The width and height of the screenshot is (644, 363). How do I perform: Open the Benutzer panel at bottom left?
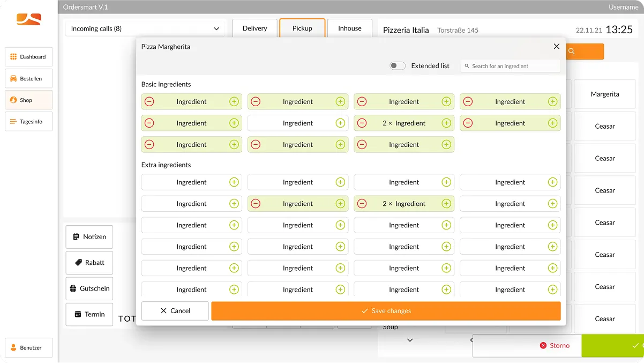pos(28,347)
